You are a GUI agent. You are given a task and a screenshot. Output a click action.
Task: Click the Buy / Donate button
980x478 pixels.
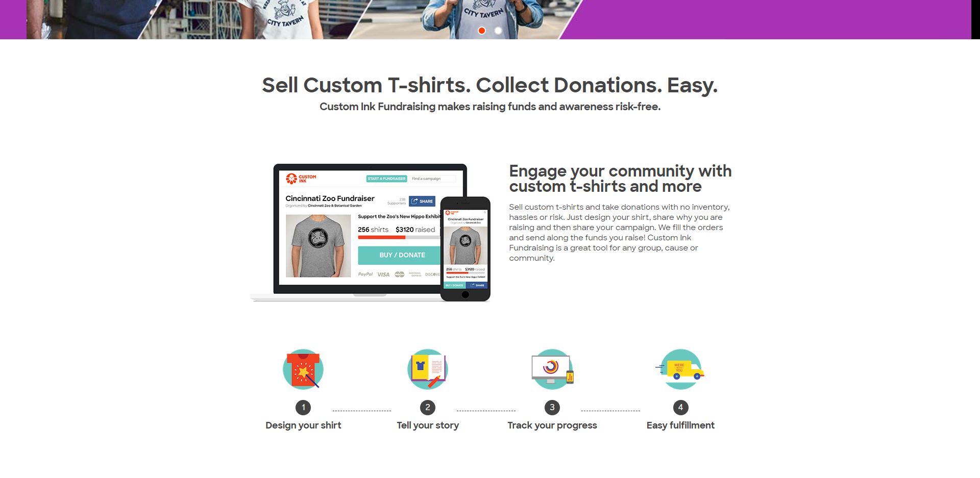pyautogui.click(x=401, y=255)
